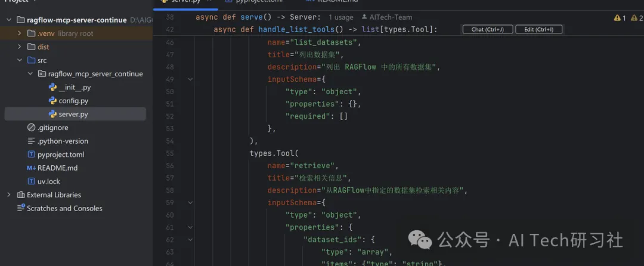Select server.py in the project tree
The height and width of the screenshot is (266, 644).
click(x=75, y=114)
